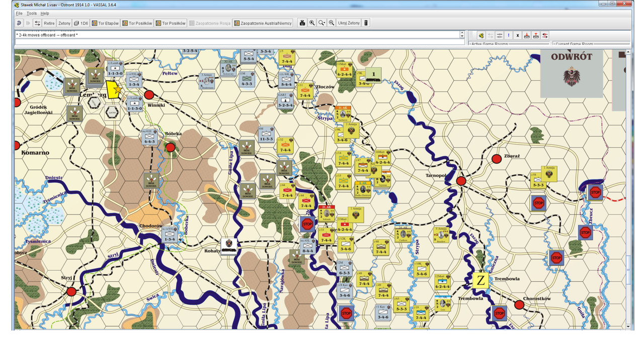Select the yellow counter numbered 1 near Złoczów
644x361 pixels.
pyautogui.click(x=373, y=75)
